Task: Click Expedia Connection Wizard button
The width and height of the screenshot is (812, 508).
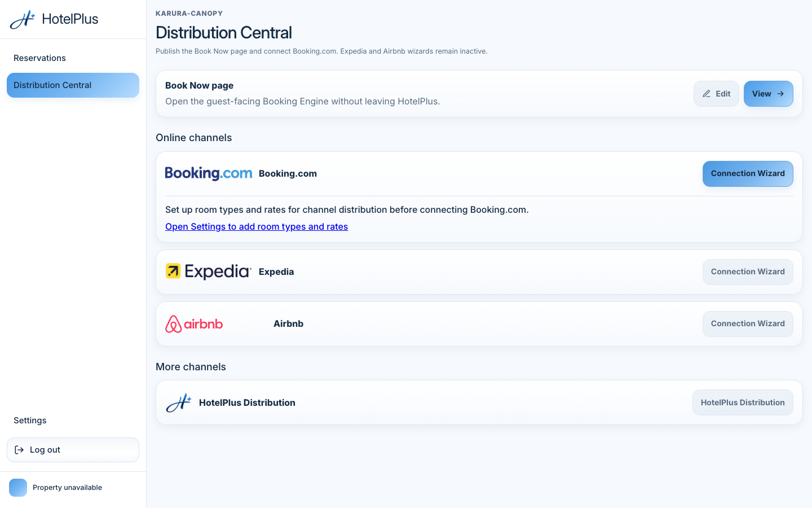Action: pyautogui.click(x=748, y=272)
